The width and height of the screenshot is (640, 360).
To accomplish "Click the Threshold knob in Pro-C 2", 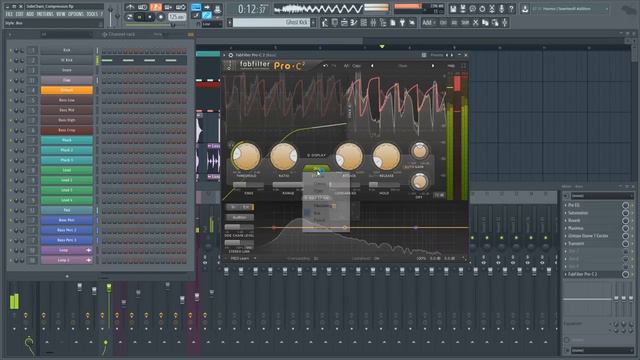I will [246, 156].
